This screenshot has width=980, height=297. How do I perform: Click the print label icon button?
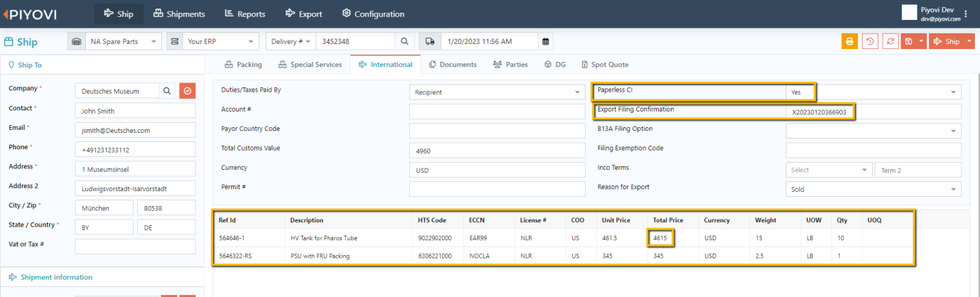pyautogui.click(x=849, y=41)
